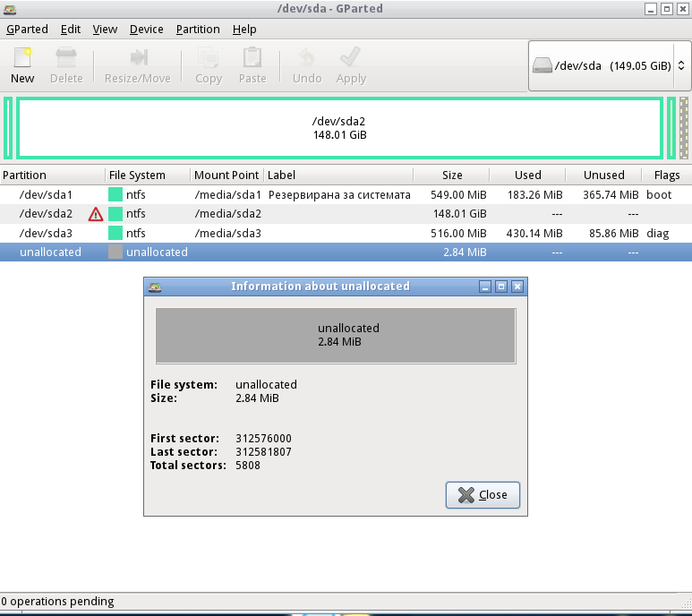The image size is (692, 616).
Task: Click the red warning icon on /dev/sda2
Action: (95, 214)
